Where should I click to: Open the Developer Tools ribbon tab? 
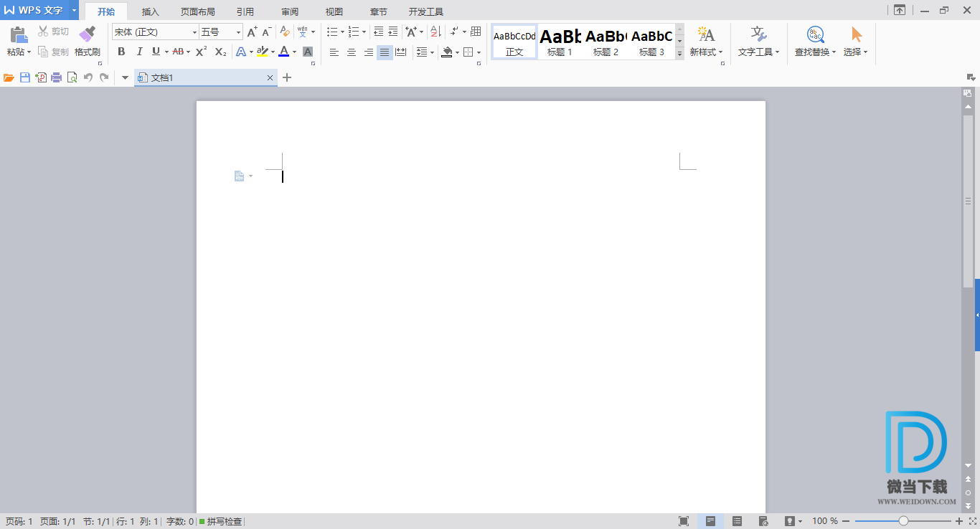(x=426, y=12)
